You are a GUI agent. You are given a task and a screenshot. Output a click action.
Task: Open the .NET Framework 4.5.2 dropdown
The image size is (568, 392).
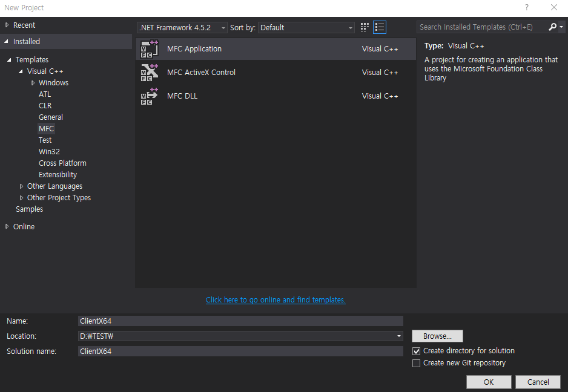(x=182, y=27)
